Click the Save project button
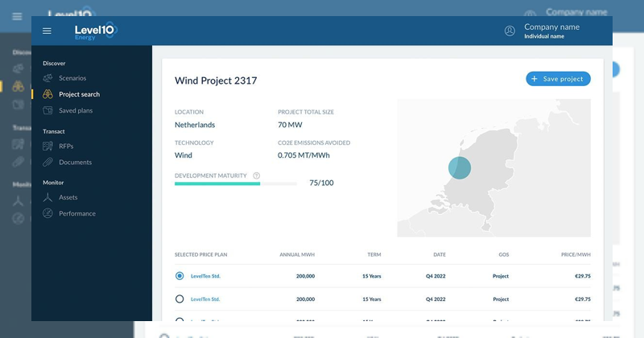The height and width of the screenshot is (338, 644). pyautogui.click(x=558, y=79)
